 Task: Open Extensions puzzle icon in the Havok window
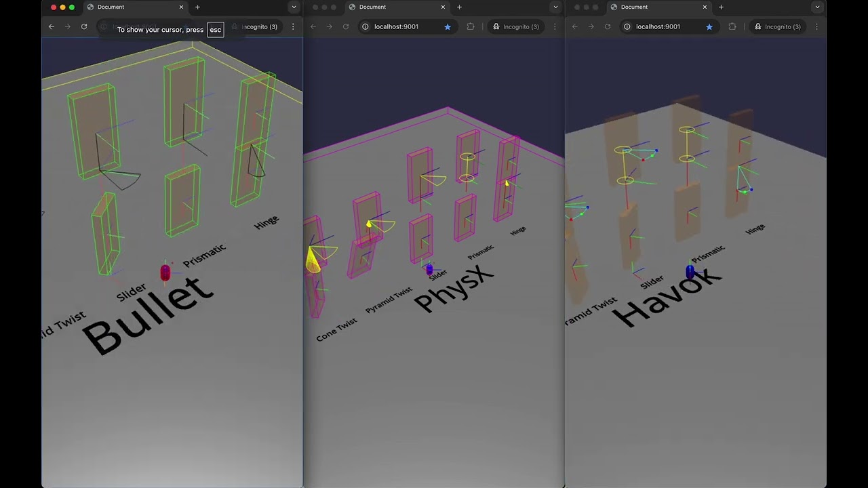coord(732,26)
